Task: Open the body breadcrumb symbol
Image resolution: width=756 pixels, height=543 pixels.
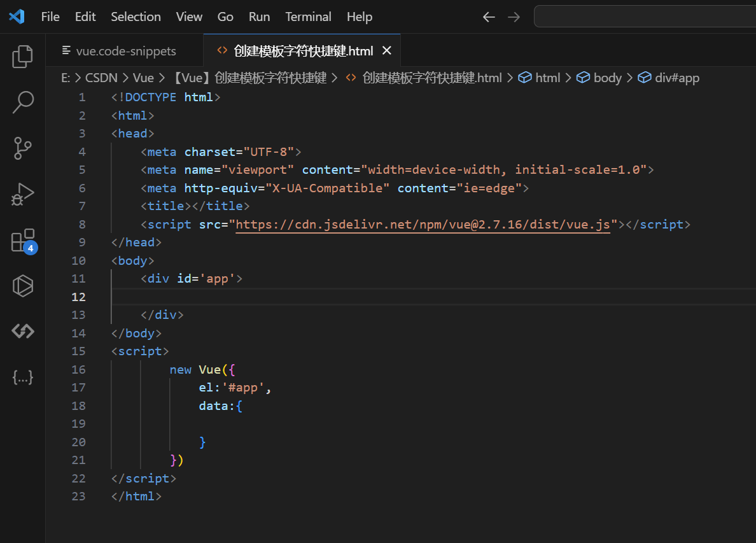Action: (608, 78)
